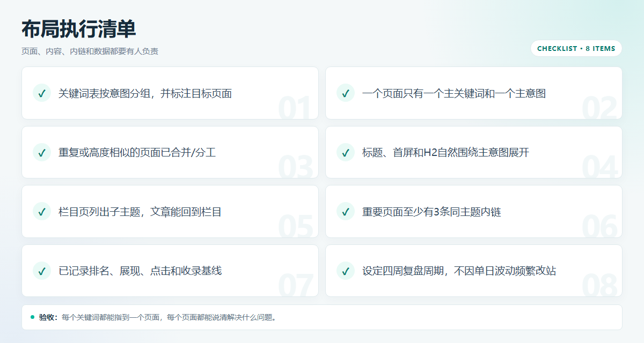Click text 关键词表按意图分组，并标注目标页面
The image size is (644, 343).
[x=145, y=93]
